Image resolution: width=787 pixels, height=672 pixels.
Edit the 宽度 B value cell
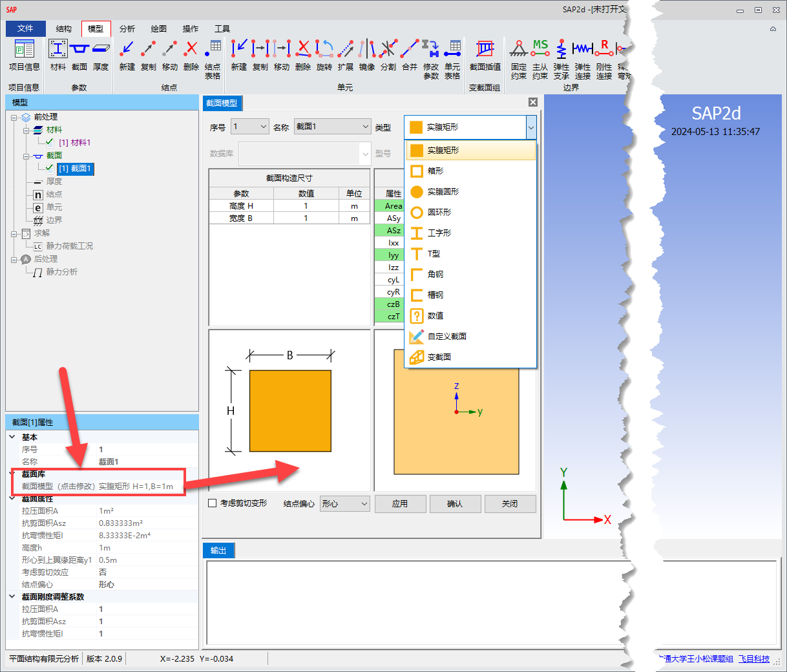(x=306, y=218)
